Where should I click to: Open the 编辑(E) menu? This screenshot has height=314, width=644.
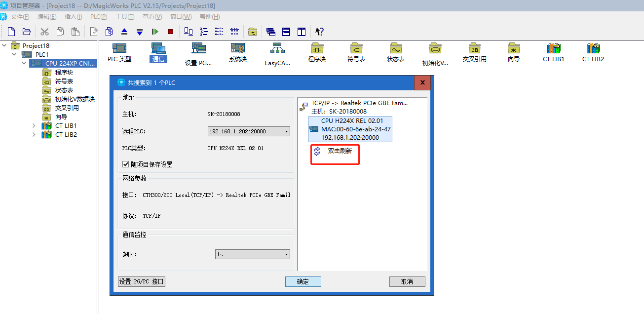(47, 17)
